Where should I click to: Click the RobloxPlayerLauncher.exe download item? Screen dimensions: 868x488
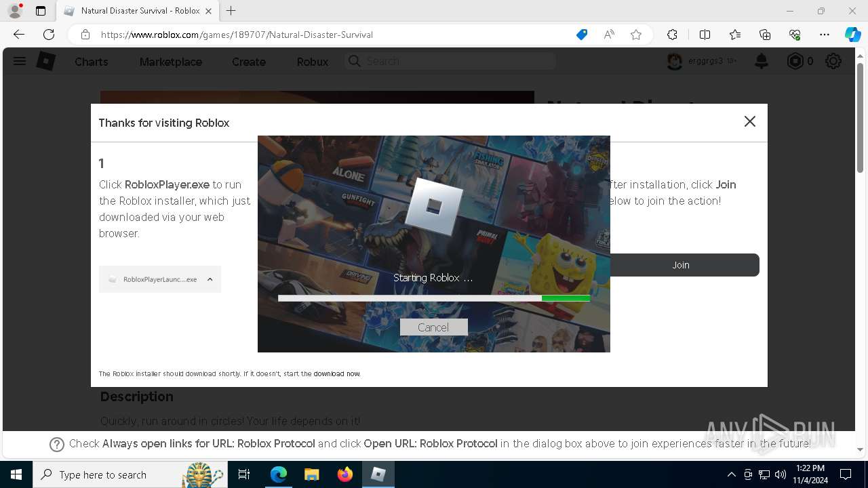point(160,279)
